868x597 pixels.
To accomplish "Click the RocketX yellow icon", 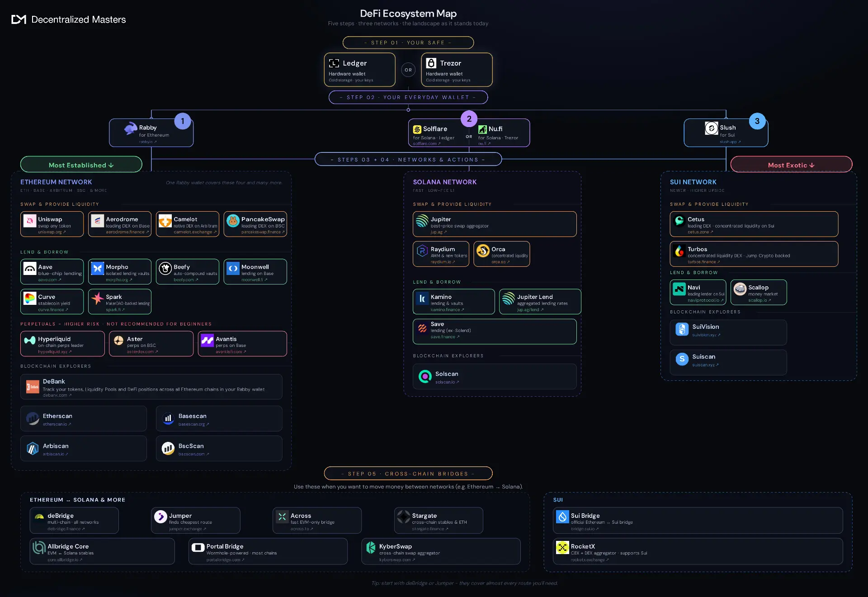I will [x=562, y=547].
